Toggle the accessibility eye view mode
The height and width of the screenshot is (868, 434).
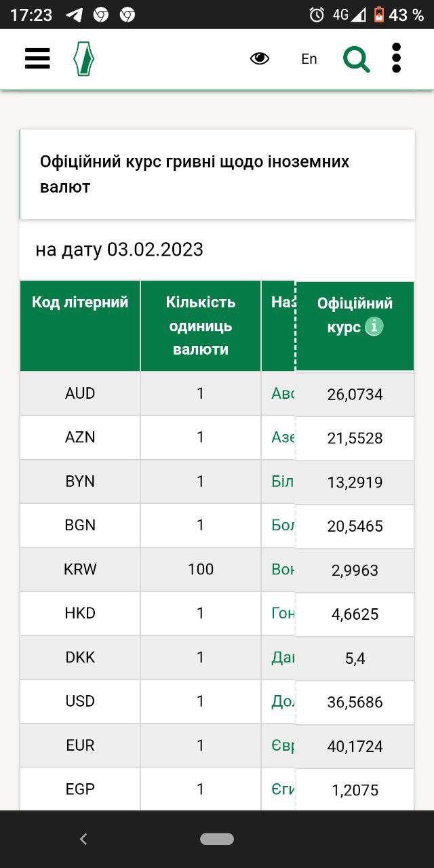click(x=260, y=59)
